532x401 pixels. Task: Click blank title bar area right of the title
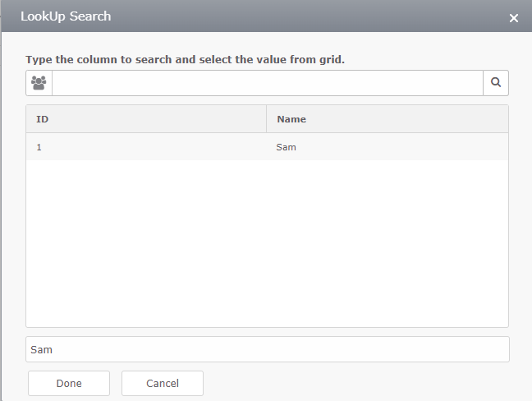click(305, 16)
